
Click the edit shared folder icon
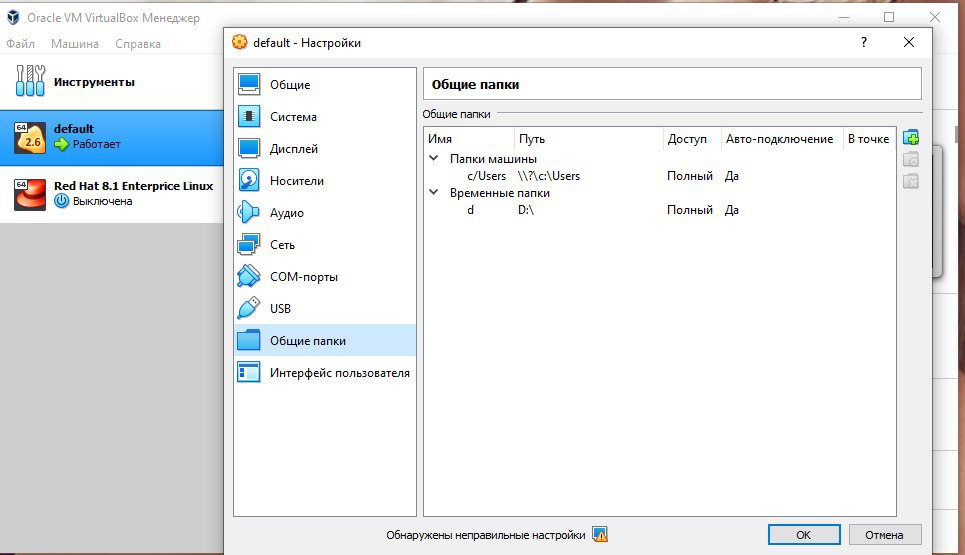(911, 159)
